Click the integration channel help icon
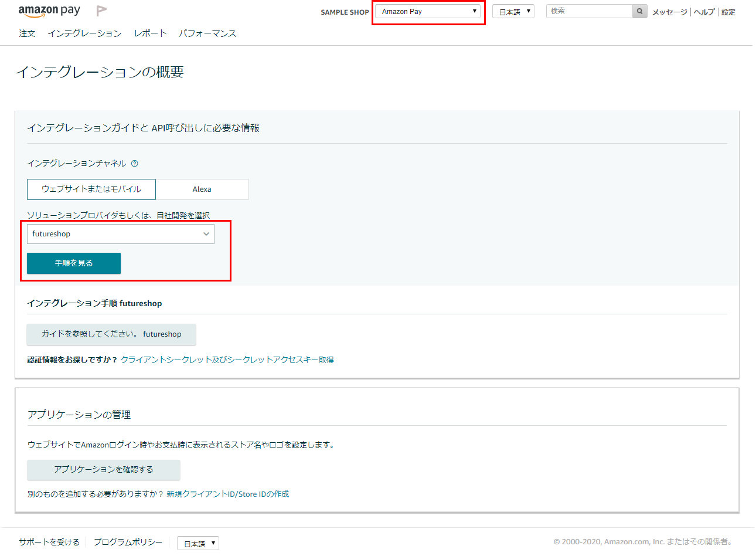This screenshot has width=756, height=556. (x=134, y=164)
